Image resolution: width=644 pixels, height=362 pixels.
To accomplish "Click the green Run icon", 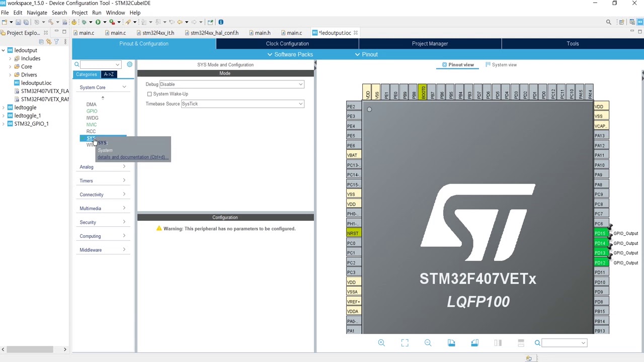I will pyautogui.click(x=98, y=22).
